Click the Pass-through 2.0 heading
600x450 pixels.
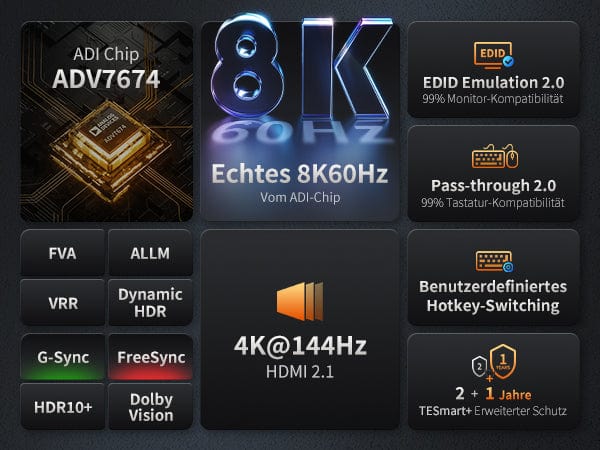pos(493,186)
